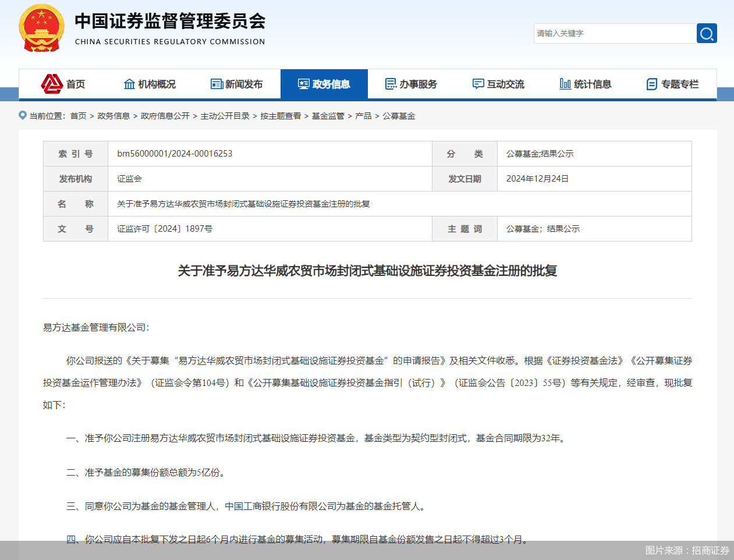
Task: Click the 政务信息 document icon
Action: (x=302, y=83)
